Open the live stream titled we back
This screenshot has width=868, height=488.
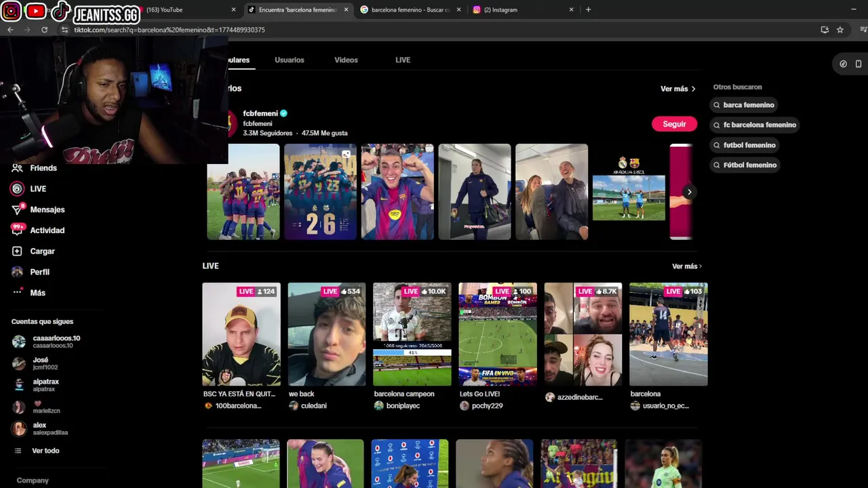click(x=327, y=334)
